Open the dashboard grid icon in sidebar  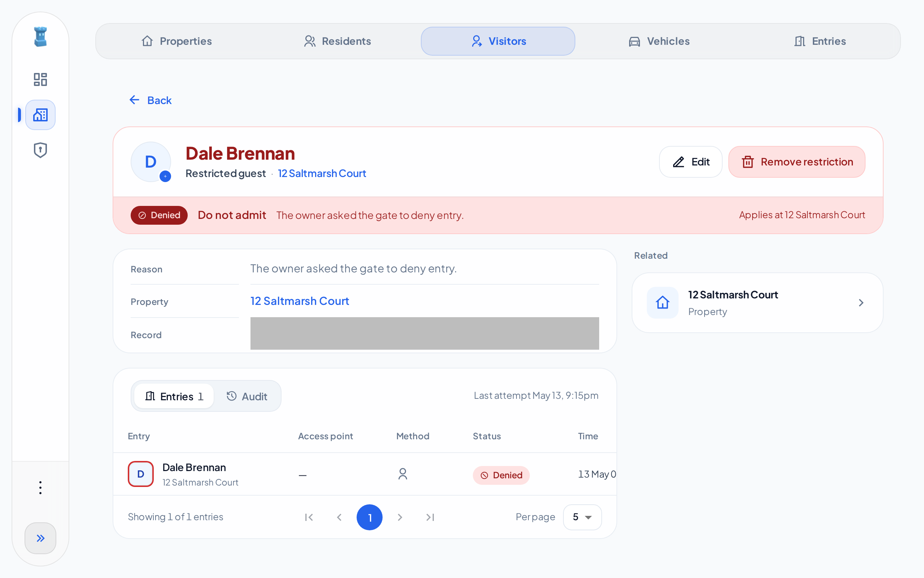40,79
